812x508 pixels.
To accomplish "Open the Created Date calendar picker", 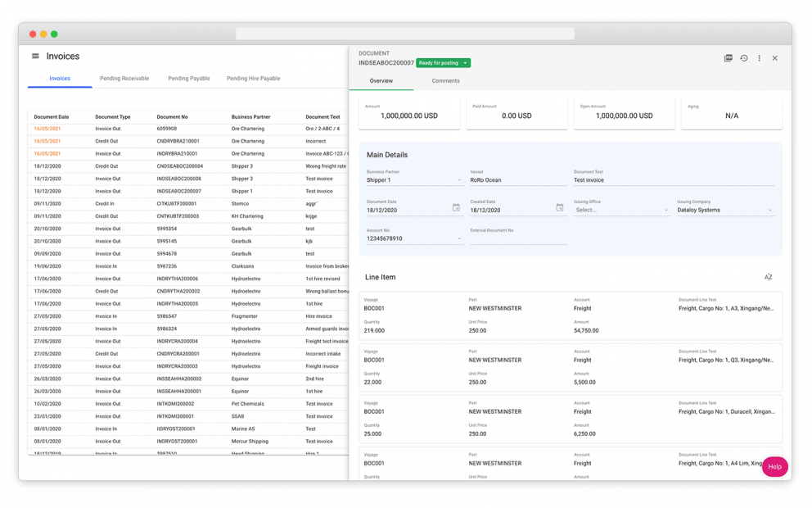I will [559, 207].
